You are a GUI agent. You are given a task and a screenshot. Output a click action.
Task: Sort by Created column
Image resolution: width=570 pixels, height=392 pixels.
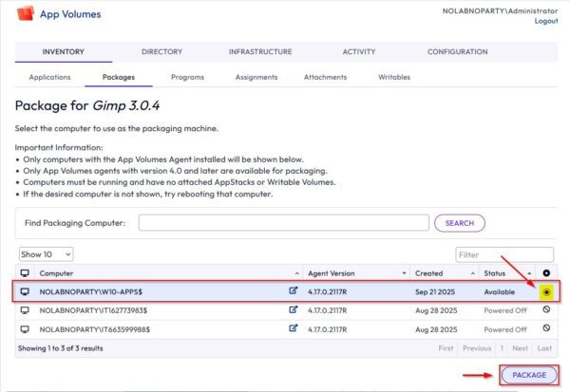pos(445,273)
